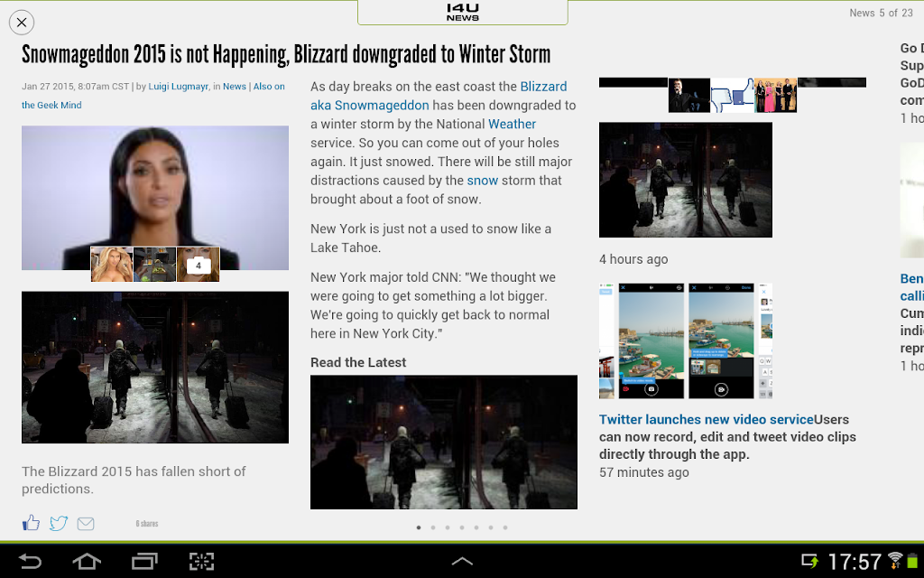Tap the '6 shares' count
Viewport: 924px width, 578px height.
click(147, 523)
